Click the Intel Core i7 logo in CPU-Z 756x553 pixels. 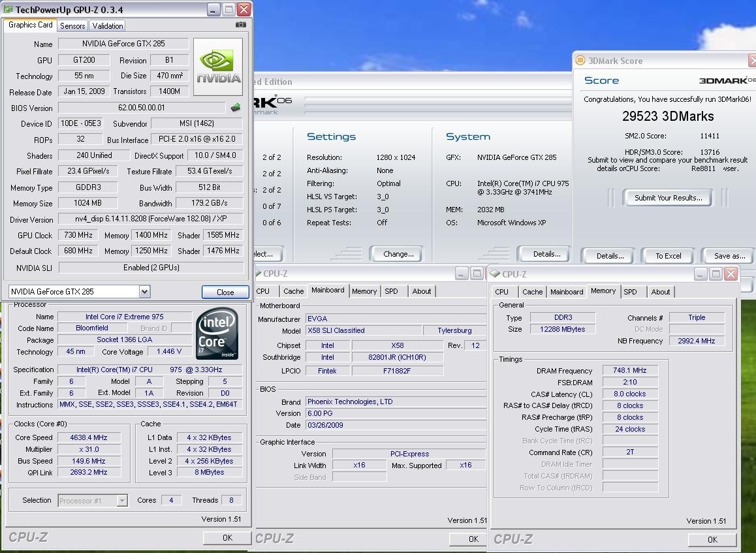217,333
